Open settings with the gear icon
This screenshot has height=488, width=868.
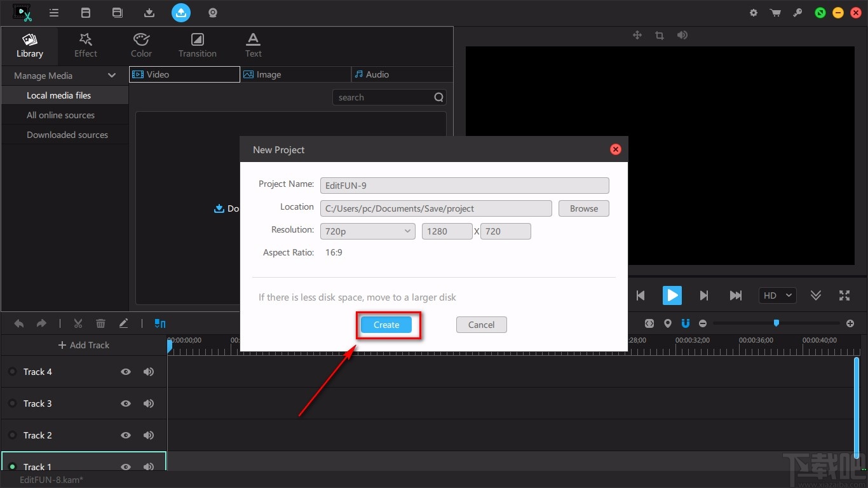[754, 13]
